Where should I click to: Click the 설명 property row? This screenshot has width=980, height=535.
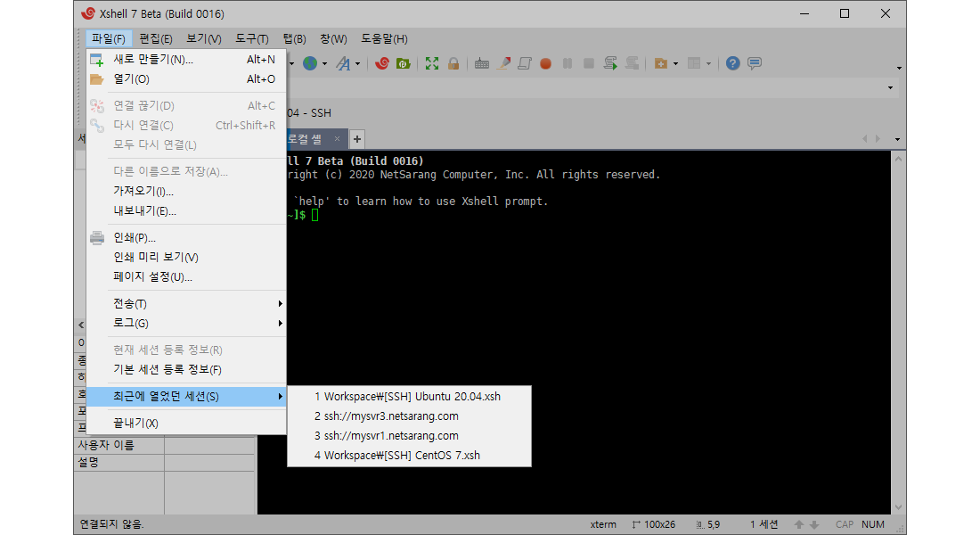click(165, 463)
